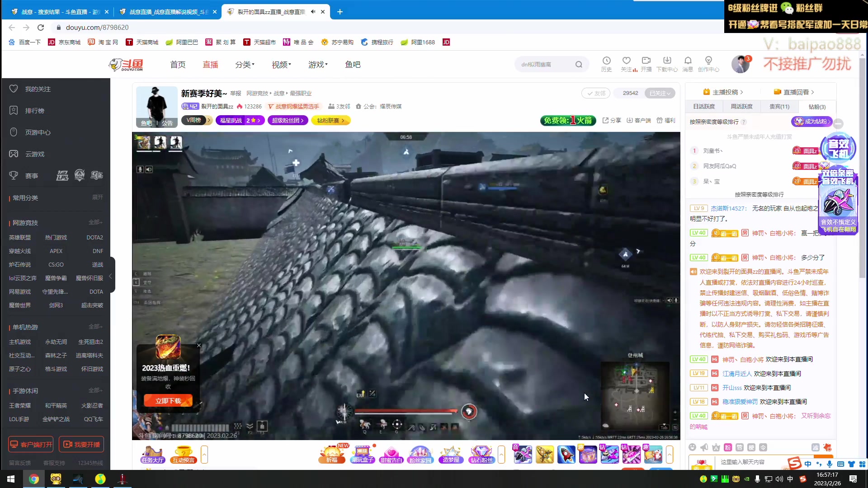Expand 单机热游 全部 list
The image size is (868, 488).
click(x=95, y=327)
